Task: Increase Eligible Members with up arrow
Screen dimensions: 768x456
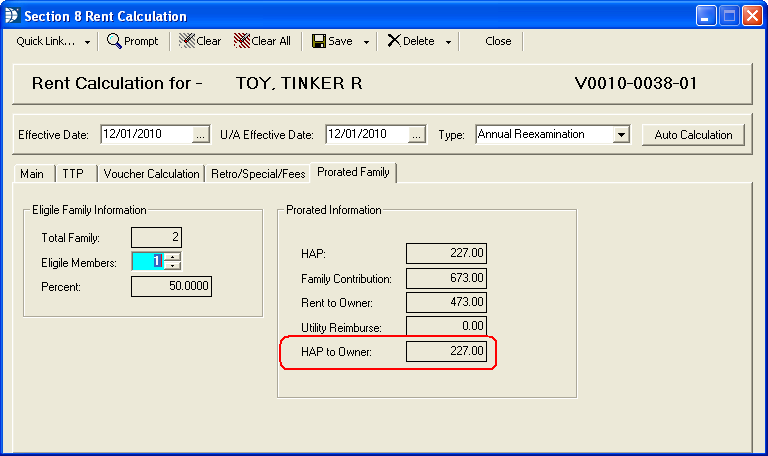Action: pos(172,257)
